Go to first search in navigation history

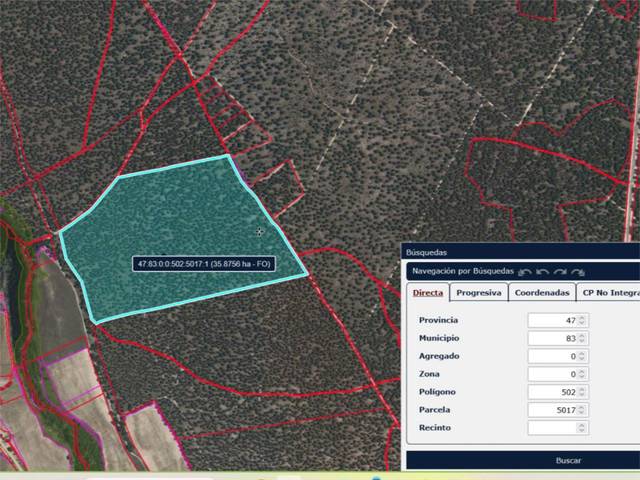point(524,272)
